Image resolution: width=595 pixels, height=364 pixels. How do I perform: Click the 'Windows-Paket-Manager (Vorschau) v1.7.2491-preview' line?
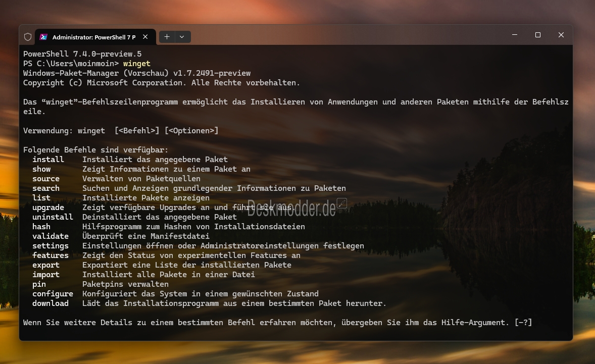[137, 73]
